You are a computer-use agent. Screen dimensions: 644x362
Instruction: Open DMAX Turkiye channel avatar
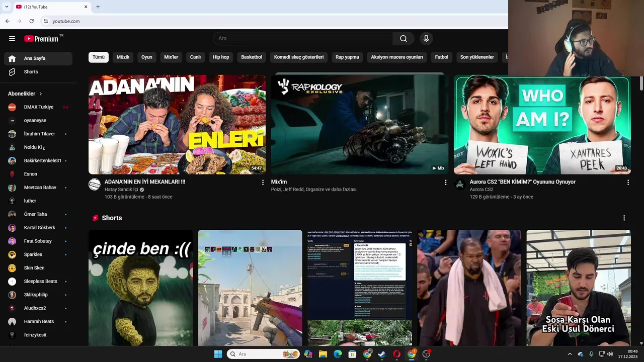(x=12, y=107)
